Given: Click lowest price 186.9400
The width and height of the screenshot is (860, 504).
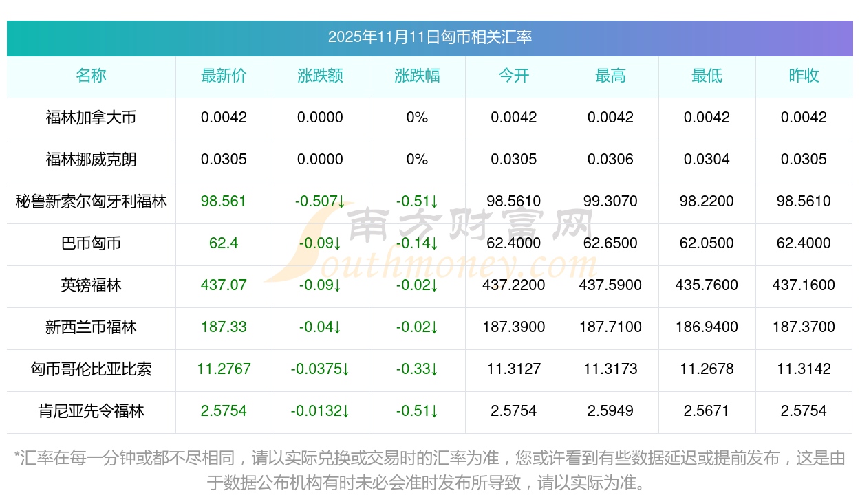Looking at the screenshot, I should (707, 327).
